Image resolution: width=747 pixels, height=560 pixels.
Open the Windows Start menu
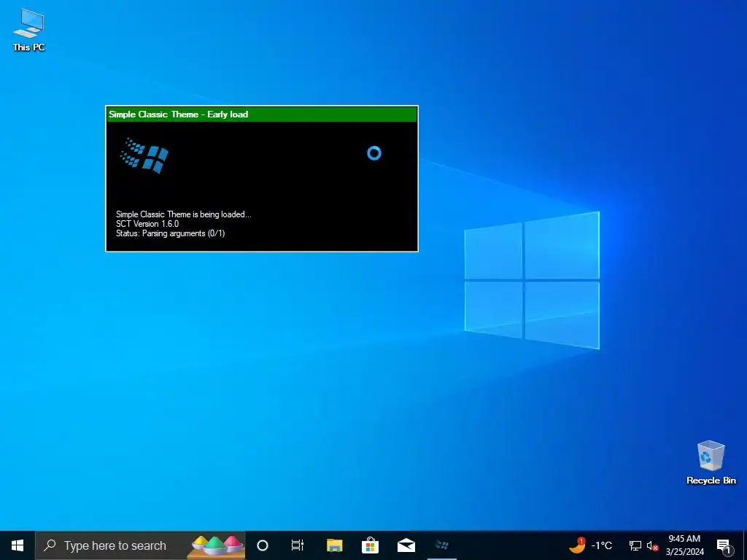point(18,545)
